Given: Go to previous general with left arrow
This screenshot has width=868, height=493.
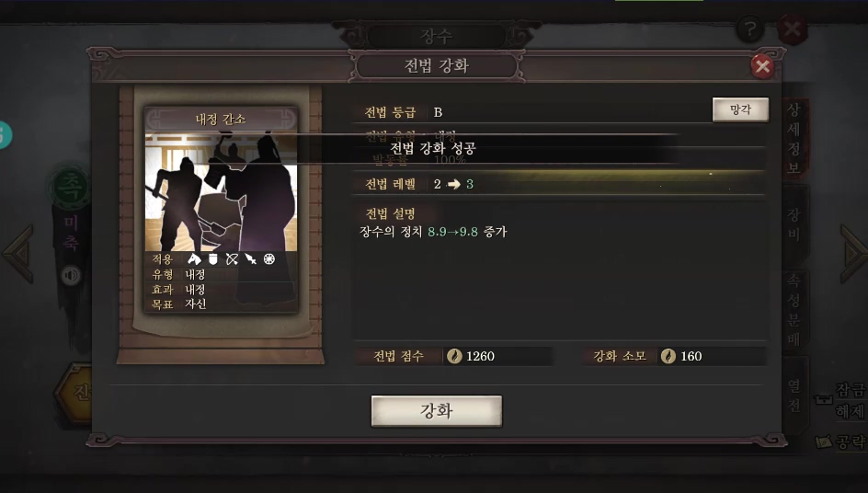Looking at the screenshot, I should click(19, 253).
